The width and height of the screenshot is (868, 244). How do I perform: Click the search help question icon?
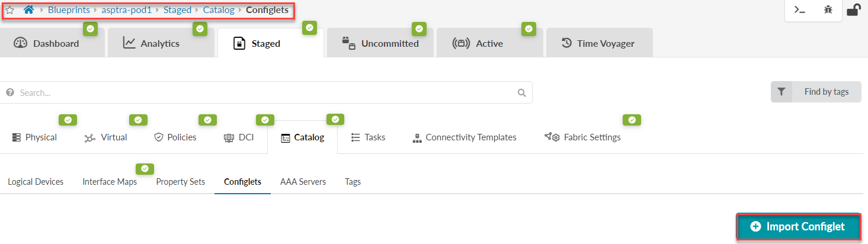tap(10, 93)
